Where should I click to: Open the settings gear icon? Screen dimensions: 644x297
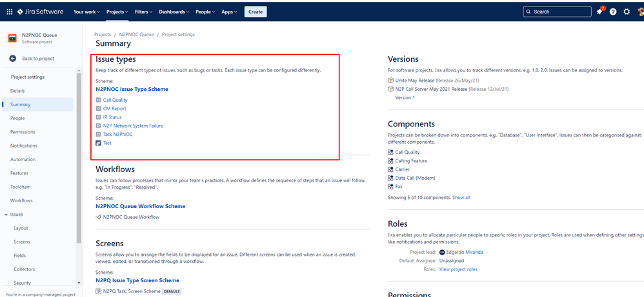tap(627, 12)
